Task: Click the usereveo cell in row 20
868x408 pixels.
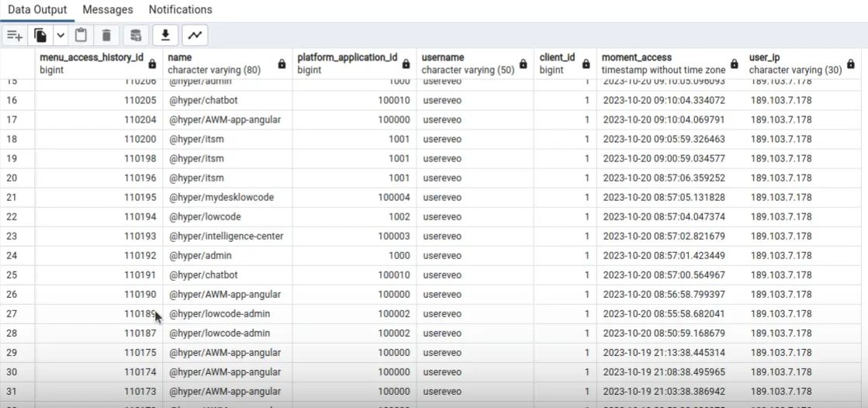Action: pos(475,178)
